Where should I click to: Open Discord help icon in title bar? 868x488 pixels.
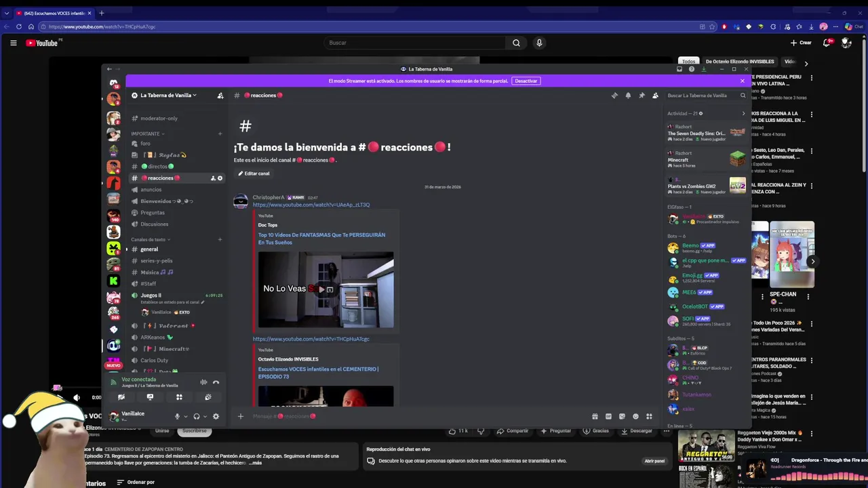692,69
